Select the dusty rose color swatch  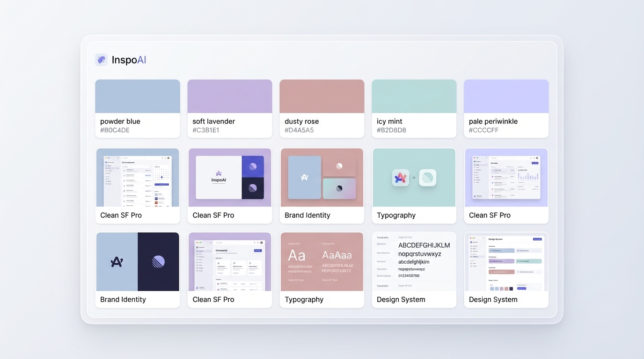322,95
